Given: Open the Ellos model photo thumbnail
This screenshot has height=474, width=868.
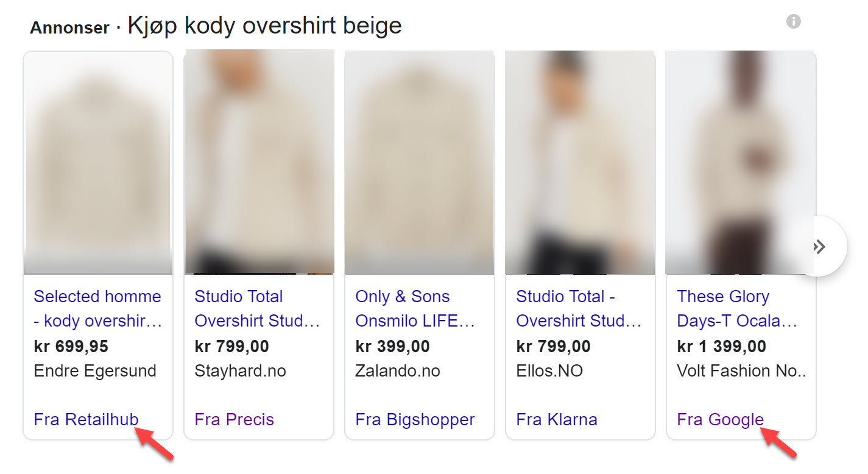Looking at the screenshot, I should tap(579, 161).
